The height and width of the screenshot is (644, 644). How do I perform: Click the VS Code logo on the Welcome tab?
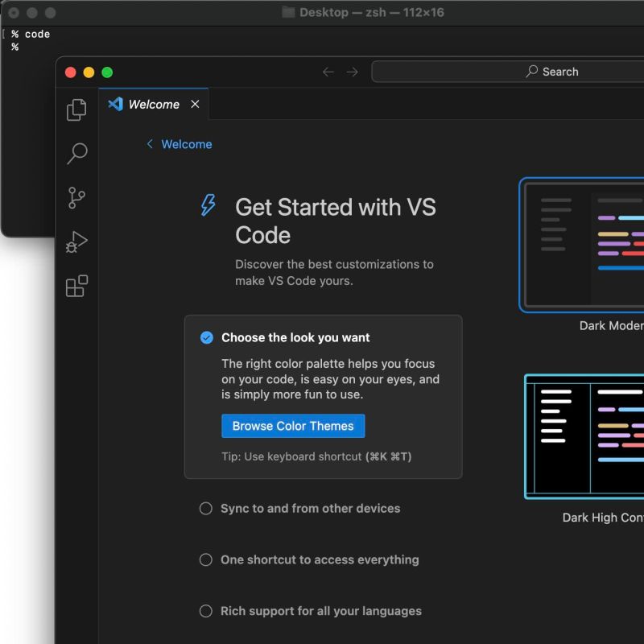(116, 104)
